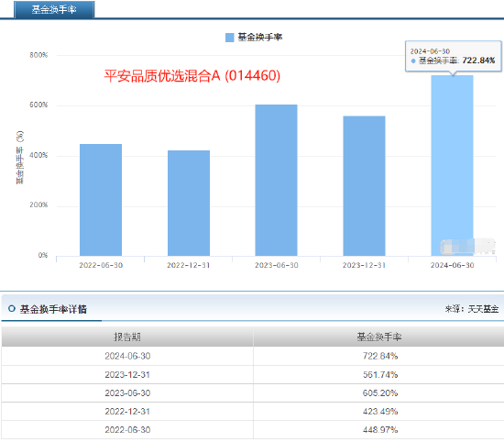Screen dimensions: 504x442
Task: Click the 基金换手率 legend label
Action: tap(260, 38)
